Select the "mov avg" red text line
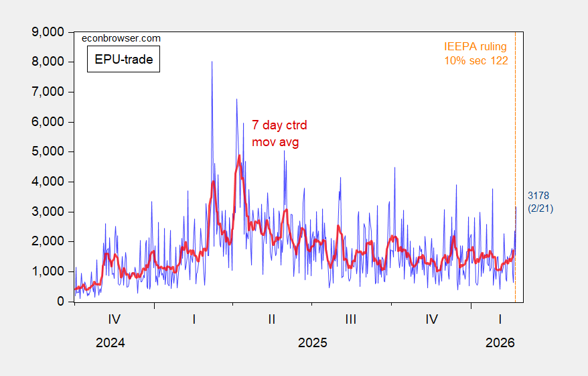This screenshot has height=376, width=588. pos(275,142)
